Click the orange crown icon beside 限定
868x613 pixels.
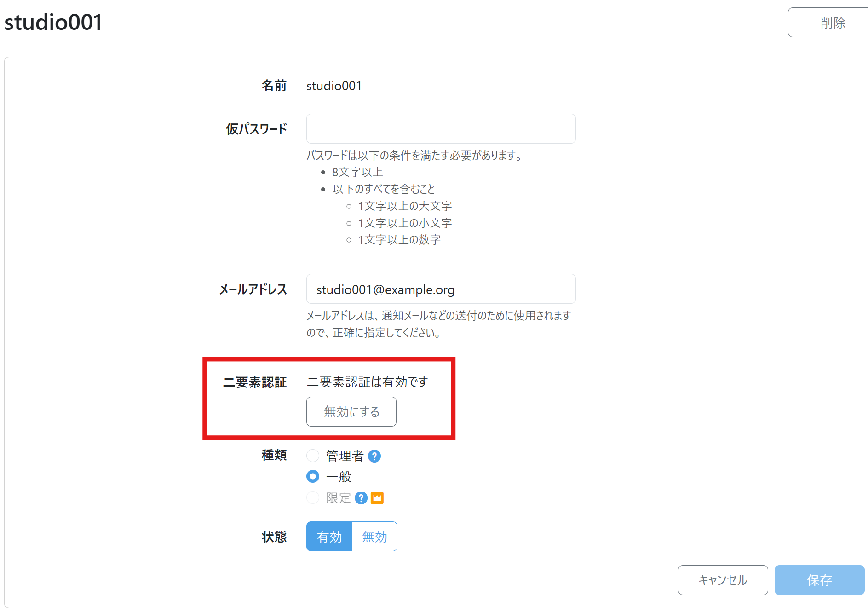377,498
